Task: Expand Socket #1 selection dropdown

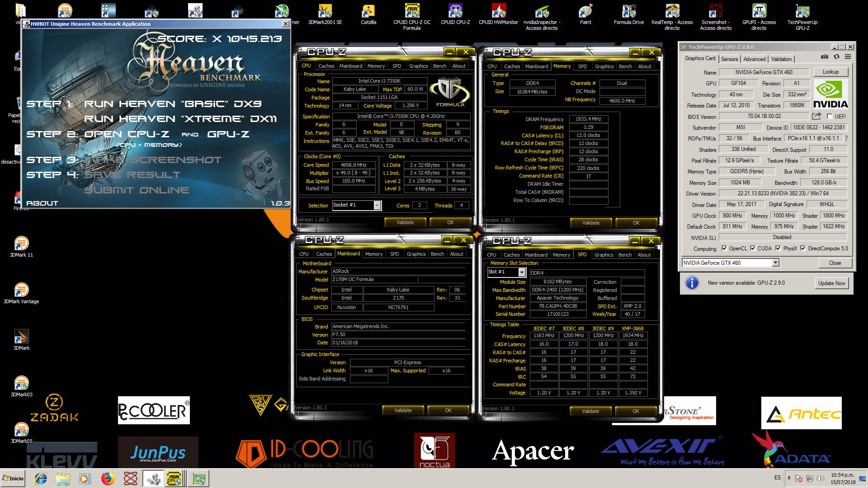Action: coord(377,206)
